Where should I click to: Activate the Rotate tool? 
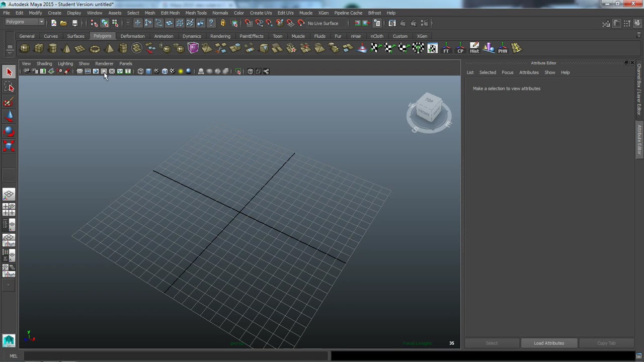tap(9, 132)
